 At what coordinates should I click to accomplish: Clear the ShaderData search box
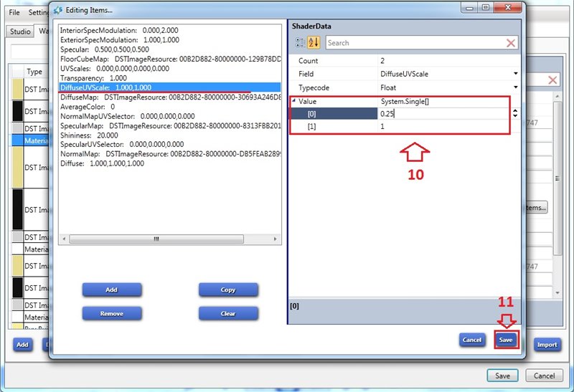pos(511,43)
